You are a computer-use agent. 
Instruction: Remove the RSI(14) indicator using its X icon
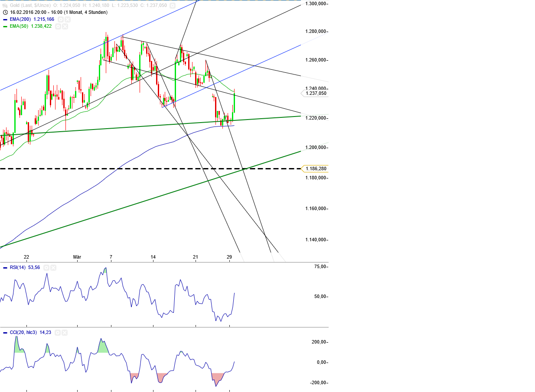(x=53, y=268)
